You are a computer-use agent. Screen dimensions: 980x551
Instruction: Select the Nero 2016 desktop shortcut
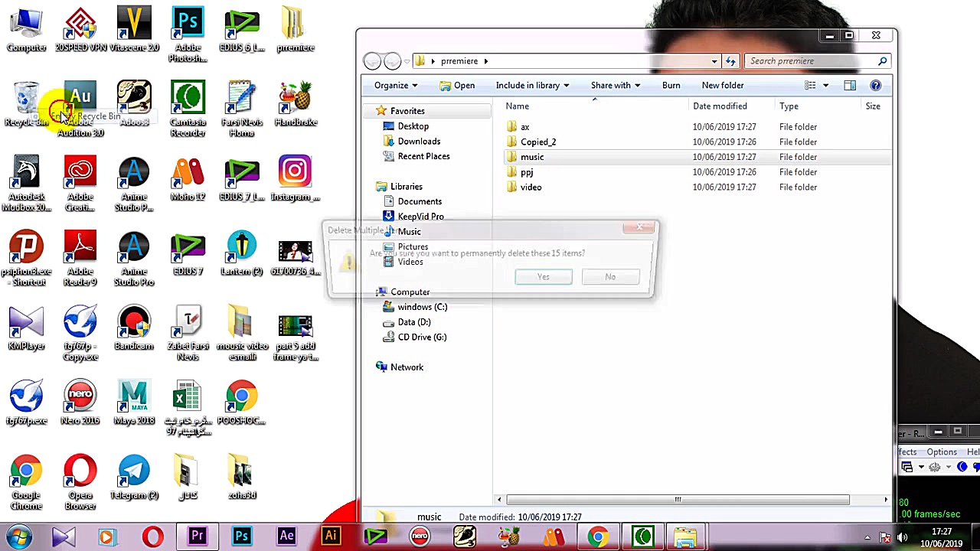[80, 403]
